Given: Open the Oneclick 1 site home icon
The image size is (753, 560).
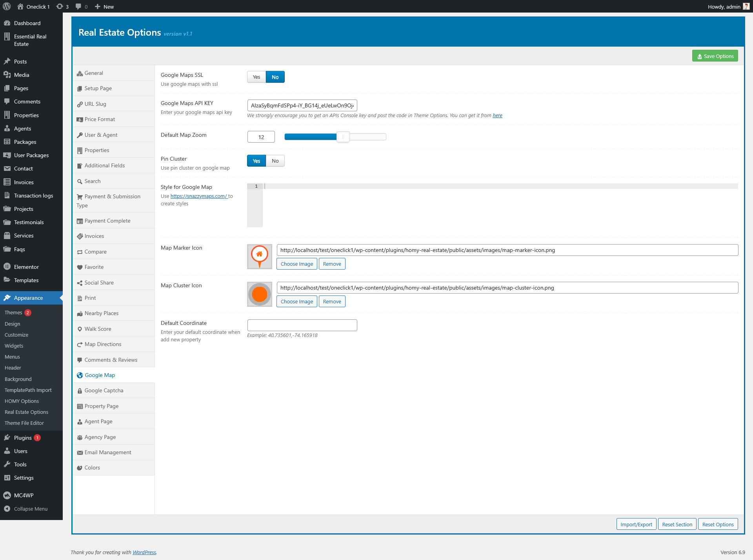Looking at the screenshot, I should 20,7.
